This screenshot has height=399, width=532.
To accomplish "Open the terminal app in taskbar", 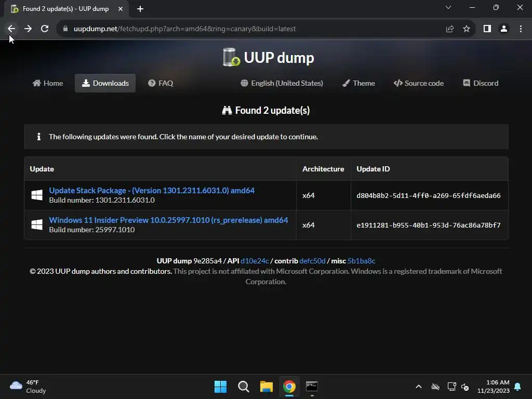I will [312, 387].
